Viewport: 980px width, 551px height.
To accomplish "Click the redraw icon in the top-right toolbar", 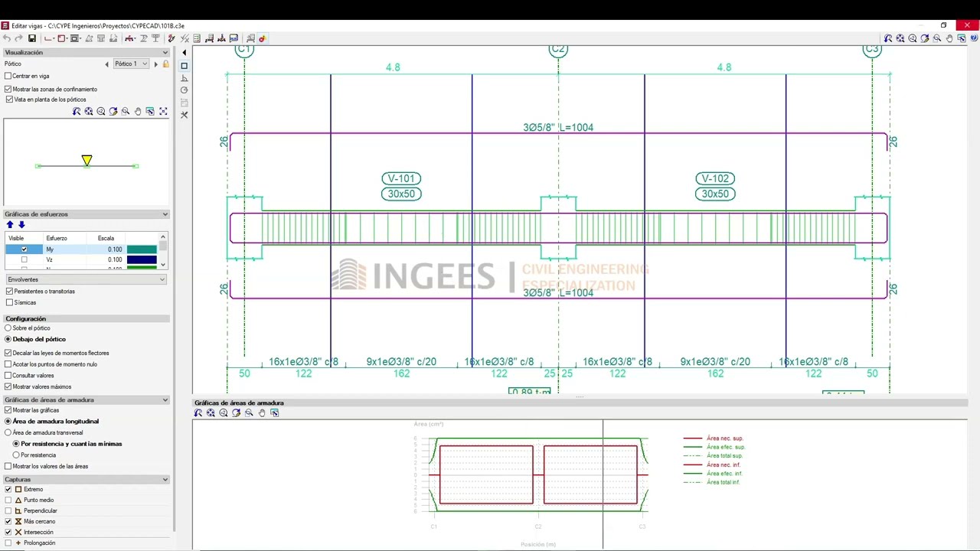I will click(925, 38).
